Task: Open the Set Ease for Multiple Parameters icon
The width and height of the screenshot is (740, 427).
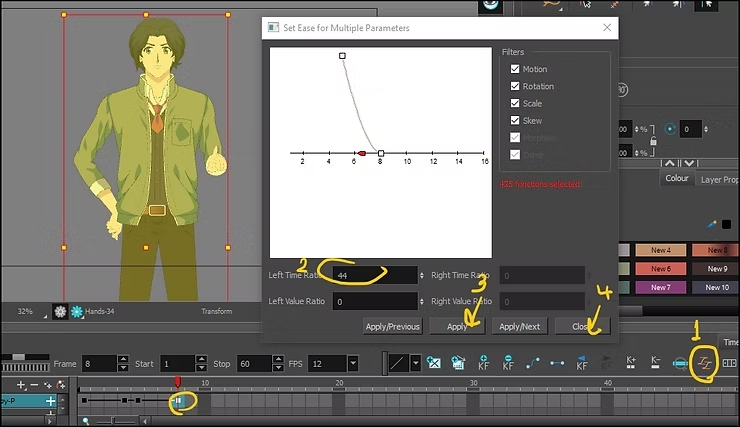Action: (705, 363)
